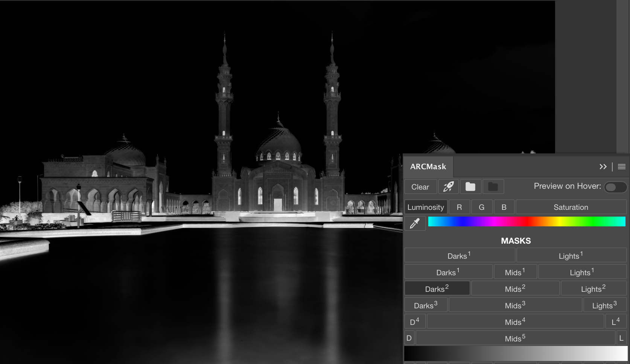This screenshot has height=364, width=630.
Task: Select the R channel
Action: [459, 207]
